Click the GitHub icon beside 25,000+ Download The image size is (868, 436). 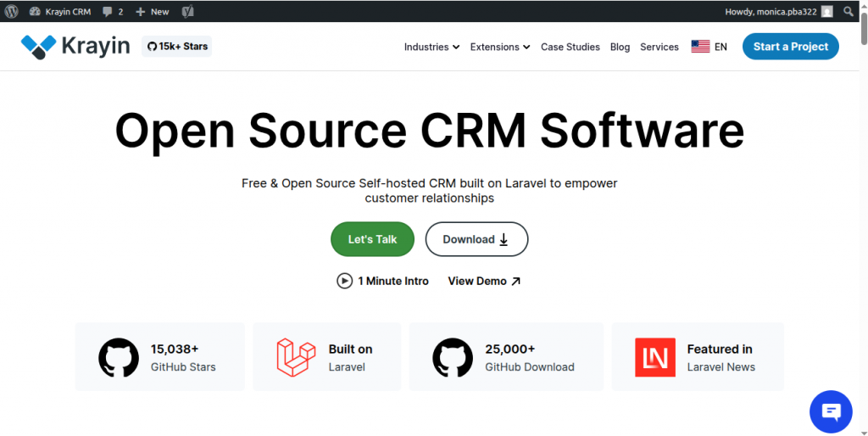pyautogui.click(x=453, y=357)
